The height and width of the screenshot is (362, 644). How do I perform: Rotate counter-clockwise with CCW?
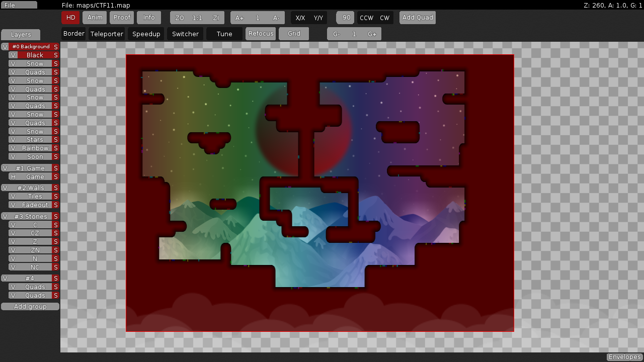tap(366, 18)
